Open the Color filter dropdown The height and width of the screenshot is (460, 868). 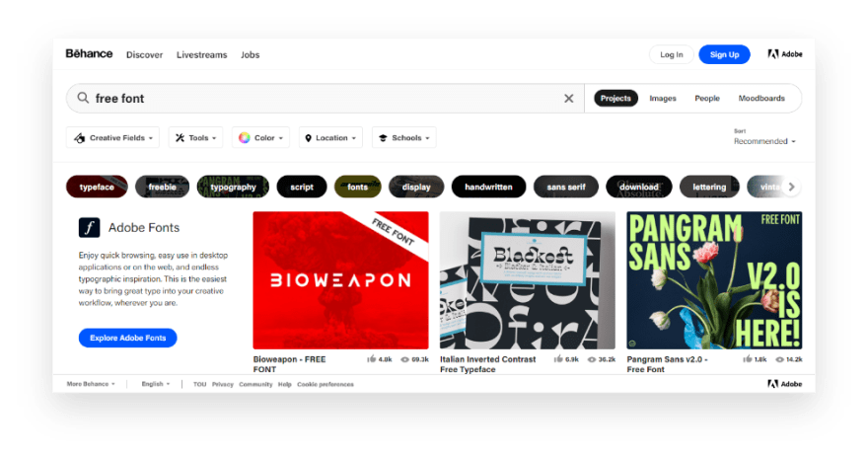click(x=260, y=137)
